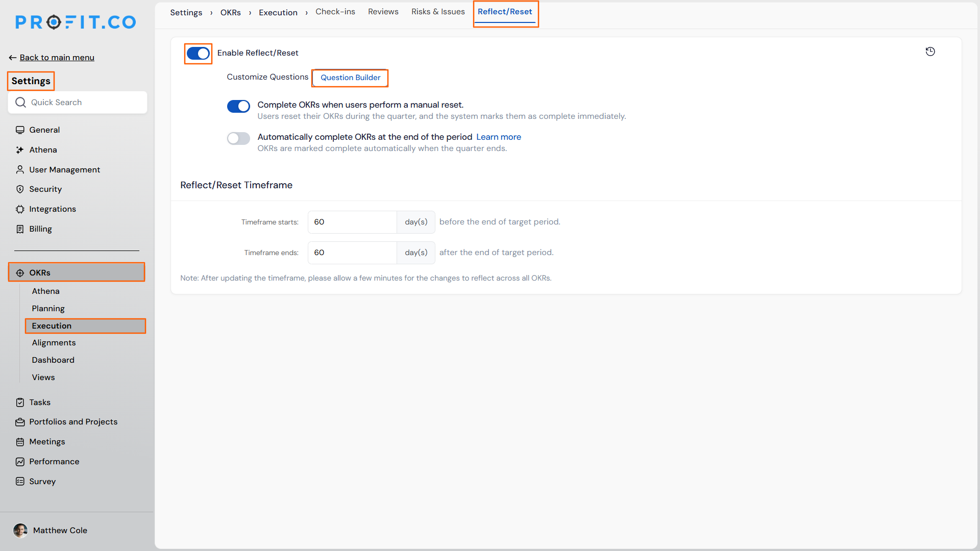This screenshot has width=980, height=551.
Task: Click the Quick Search field
Action: pyautogui.click(x=78, y=103)
